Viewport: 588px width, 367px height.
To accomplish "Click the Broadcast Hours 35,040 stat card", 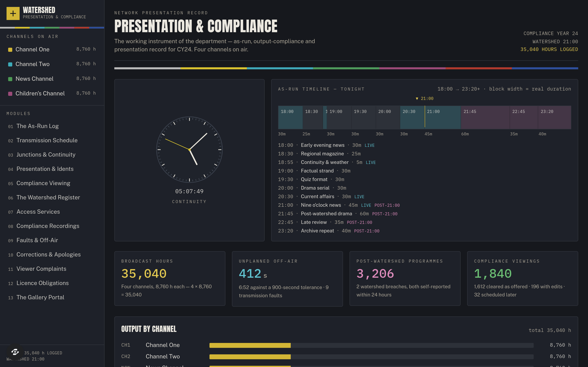I will [170, 278].
